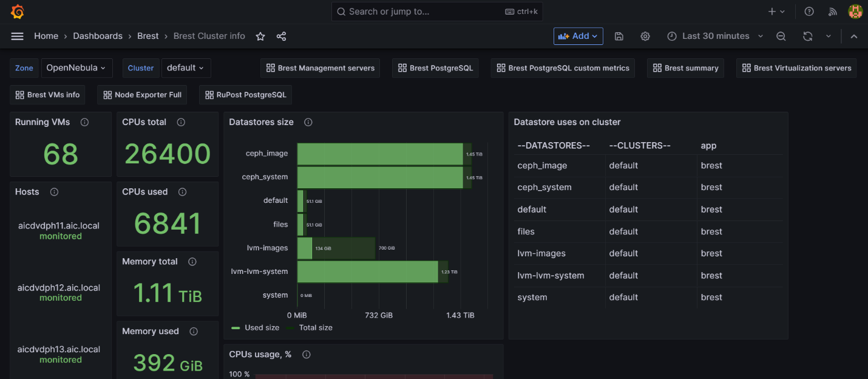Toggle Used size legend series
This screenshot has height=379, width=868.
pos(256,327)
